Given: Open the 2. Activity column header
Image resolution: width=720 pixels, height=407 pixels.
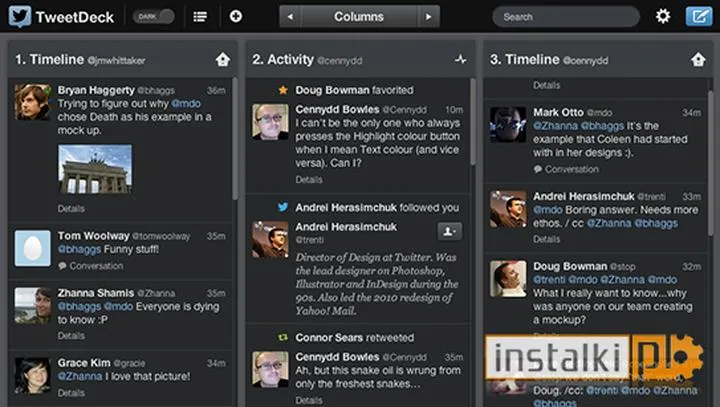Looking at the screenshot, I should (x=360, y=59).
